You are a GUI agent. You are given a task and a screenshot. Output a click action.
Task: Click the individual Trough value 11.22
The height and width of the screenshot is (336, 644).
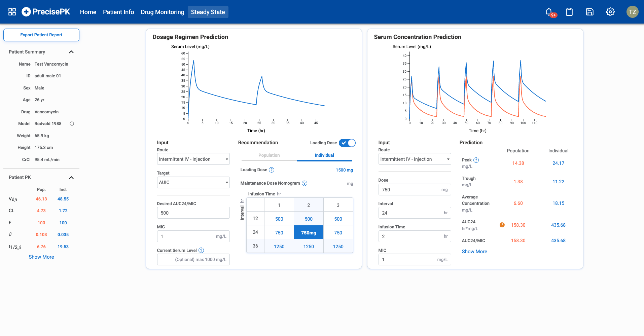tap(558, 182)
